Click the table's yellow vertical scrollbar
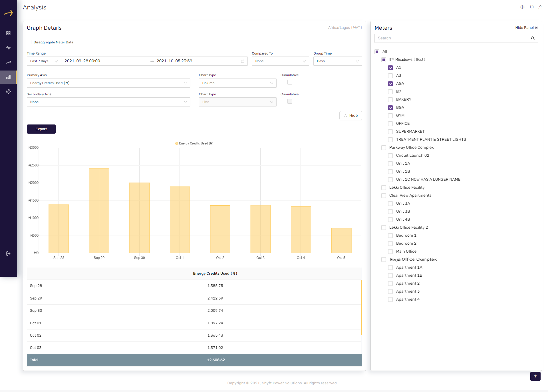This screenshot has width=548, height=392. coord(361,307)
